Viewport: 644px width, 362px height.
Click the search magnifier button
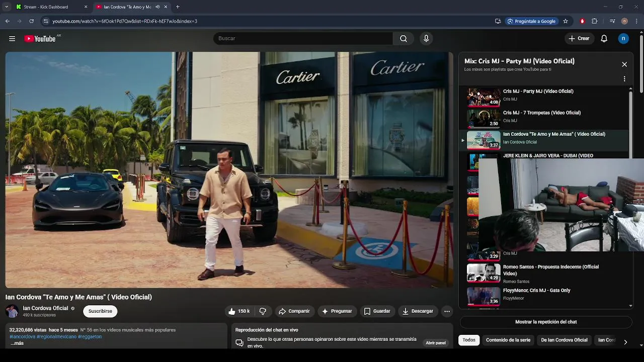click(404, 39)
